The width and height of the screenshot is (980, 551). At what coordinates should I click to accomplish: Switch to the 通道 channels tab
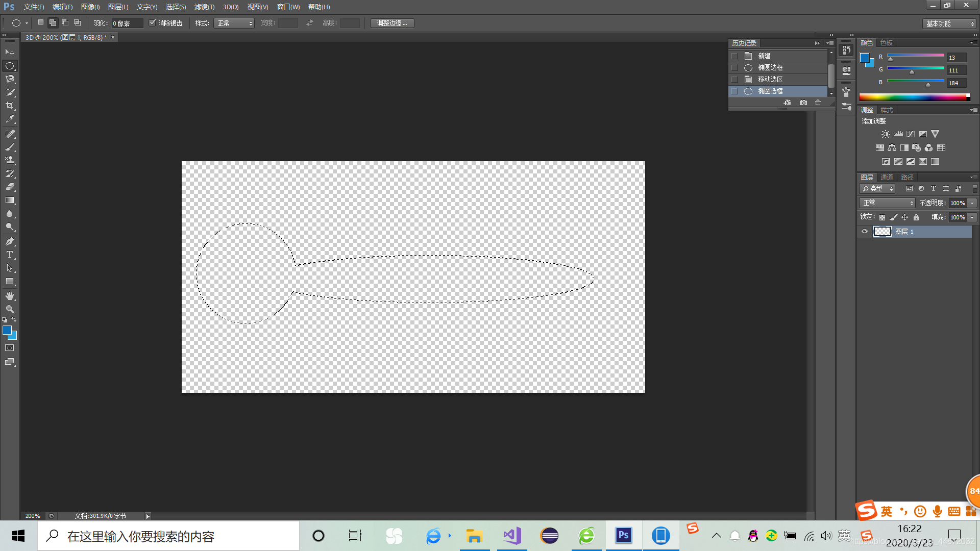pyautogui.click(x=887, y=177)
